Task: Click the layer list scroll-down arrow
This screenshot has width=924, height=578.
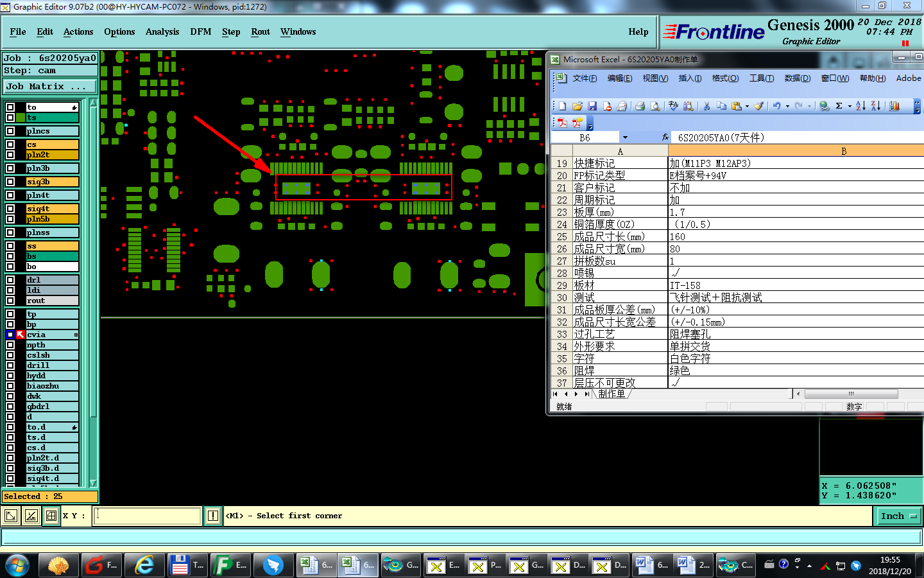Action: [x=93, y=483]
